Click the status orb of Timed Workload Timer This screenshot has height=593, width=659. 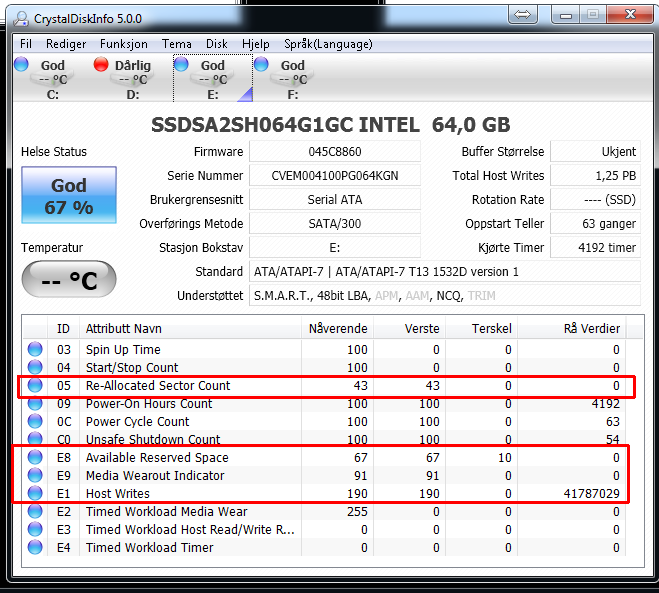tap(35, 547)
